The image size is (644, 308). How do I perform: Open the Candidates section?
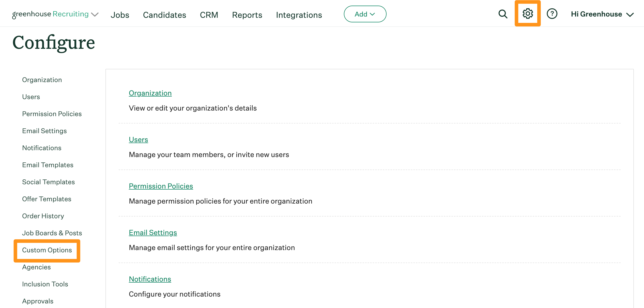coord(164,15)
